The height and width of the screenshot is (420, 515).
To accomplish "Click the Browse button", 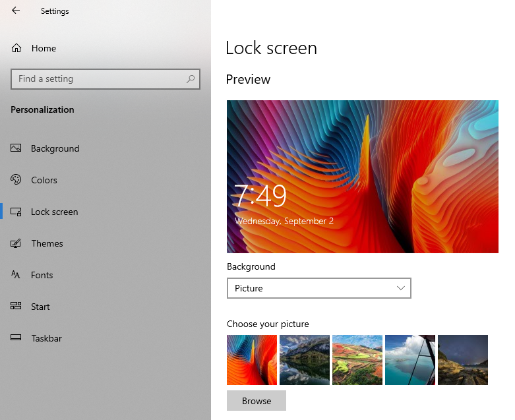I will (x=257, y=401).
